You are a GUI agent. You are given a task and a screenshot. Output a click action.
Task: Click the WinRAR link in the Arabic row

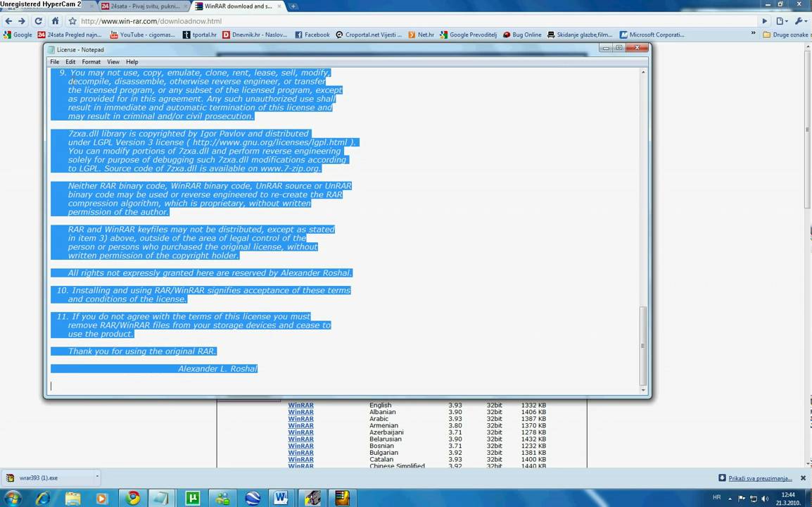click(x=301, y=419)
